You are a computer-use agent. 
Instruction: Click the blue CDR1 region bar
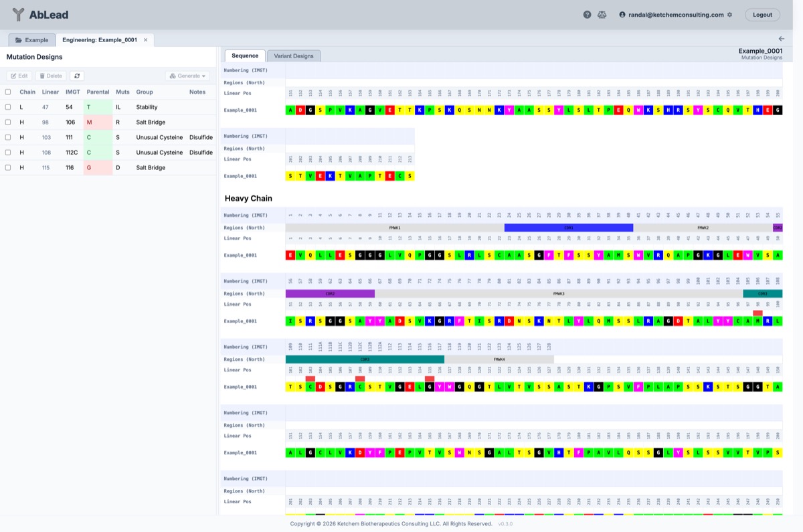point(568,228)
